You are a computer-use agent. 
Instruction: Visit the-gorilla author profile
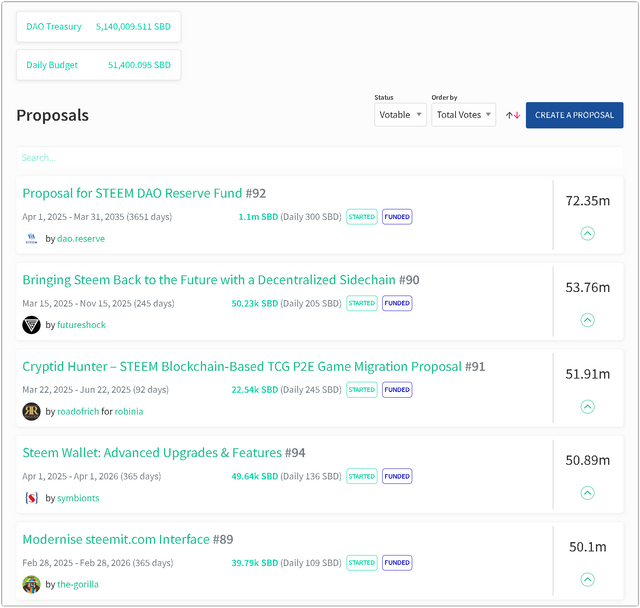pyautogui.click(x=78, y=584)
